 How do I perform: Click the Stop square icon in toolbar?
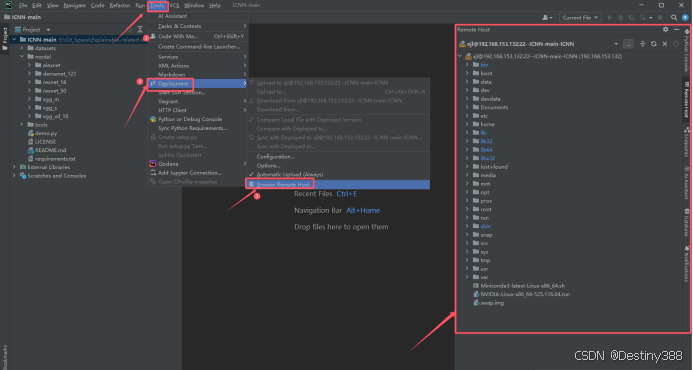pyautogui.click(x=660, y=18)
